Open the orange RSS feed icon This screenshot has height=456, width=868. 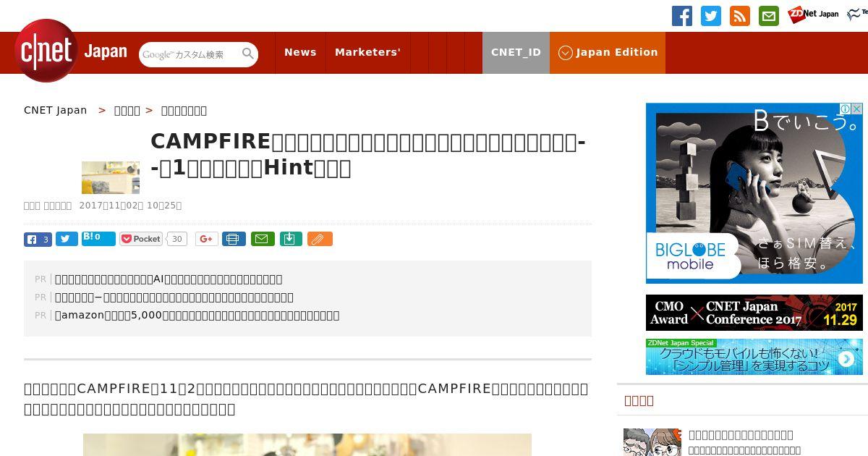tap(740, 15)
